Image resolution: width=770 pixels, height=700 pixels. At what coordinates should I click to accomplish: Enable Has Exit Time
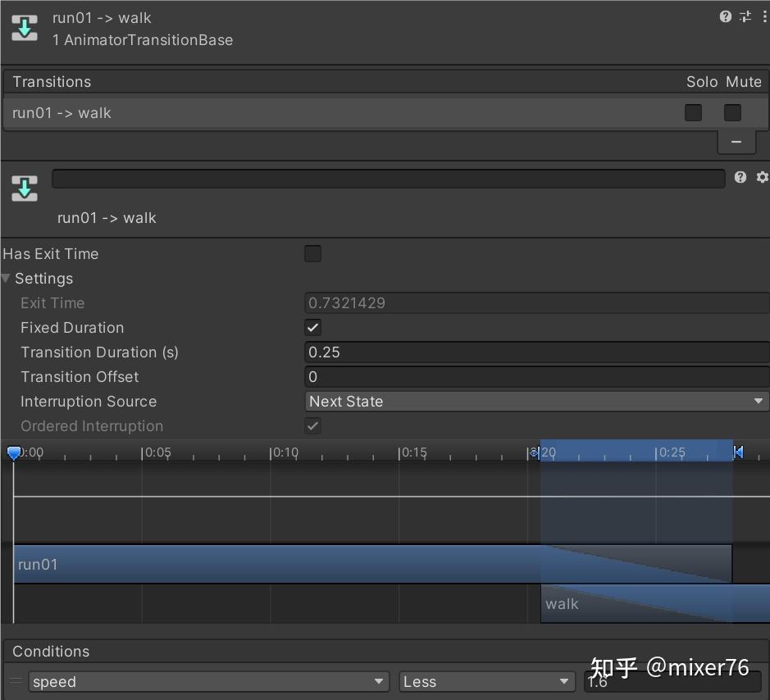(312, 253)
